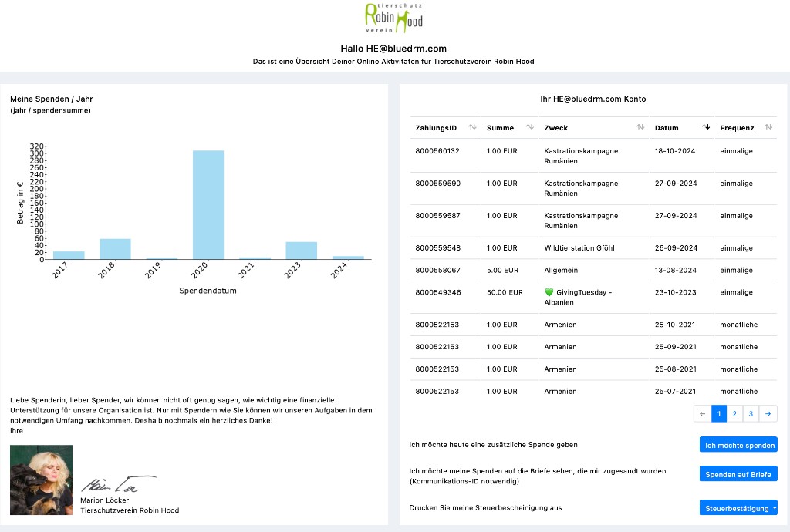The height and width of the screenshot is (532, 790).
Task: Click 'Armenien' in the 25-10-2021 row
Action: [x=560, y=325]
